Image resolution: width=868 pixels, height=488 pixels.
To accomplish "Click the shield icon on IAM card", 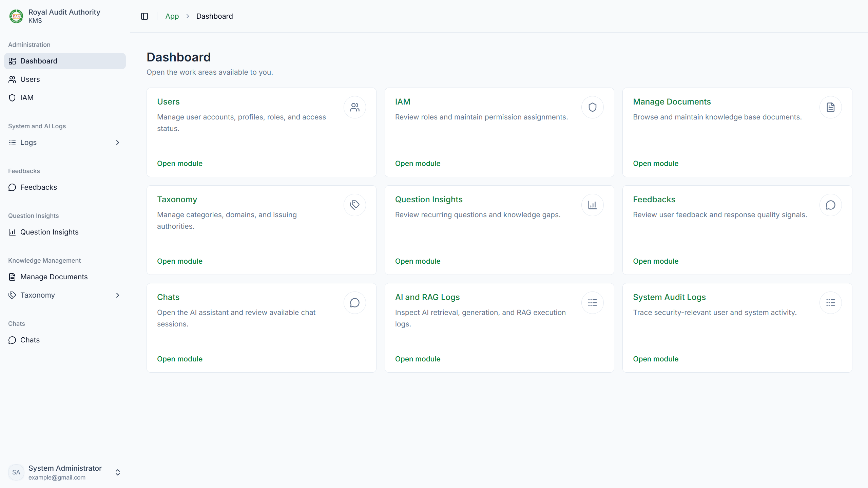I will [593, 107].
